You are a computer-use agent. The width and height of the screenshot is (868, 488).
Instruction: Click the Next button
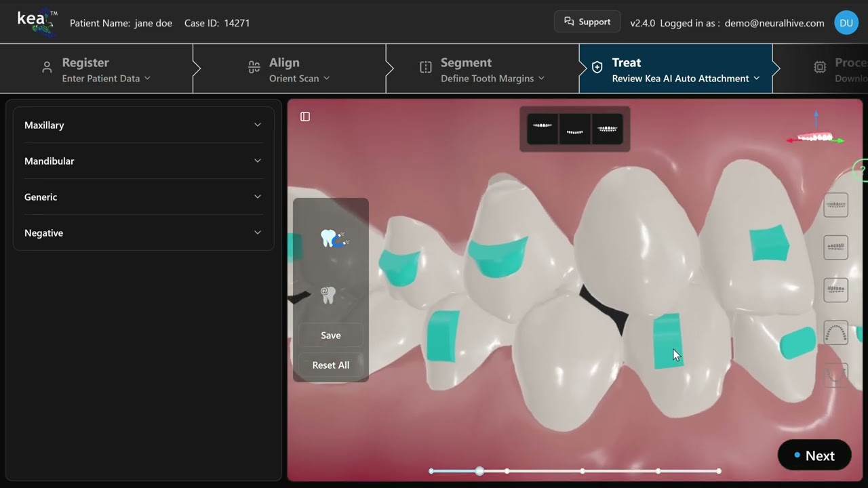814,455
